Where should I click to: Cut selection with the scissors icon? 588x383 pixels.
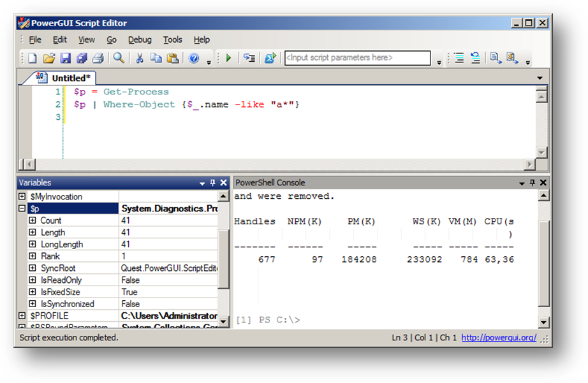click(x=140, y=58)
